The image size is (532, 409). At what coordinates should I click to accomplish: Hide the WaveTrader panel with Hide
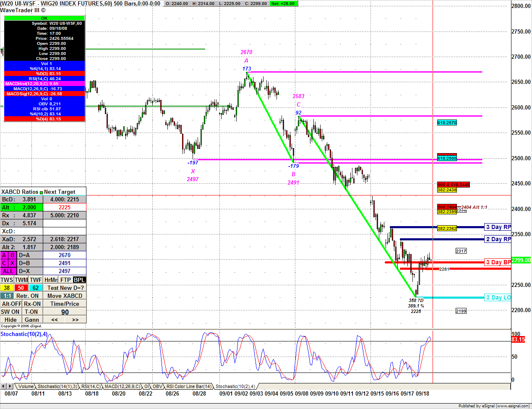[x=11, y=320]
